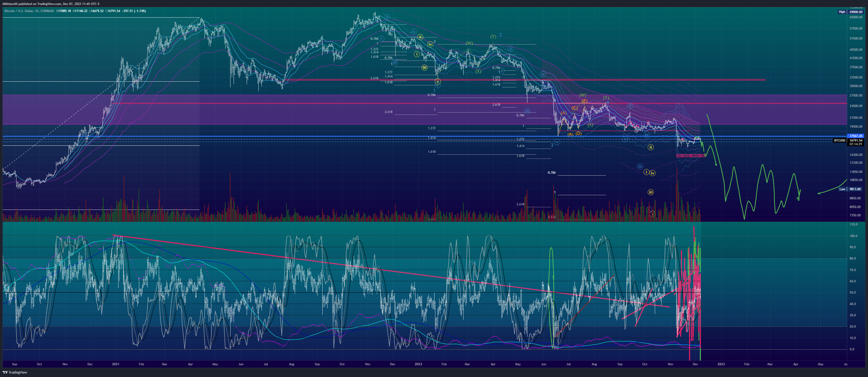
Task: Select the BTCUSD symbol tag on price axis
Action: tap(839, 140)
